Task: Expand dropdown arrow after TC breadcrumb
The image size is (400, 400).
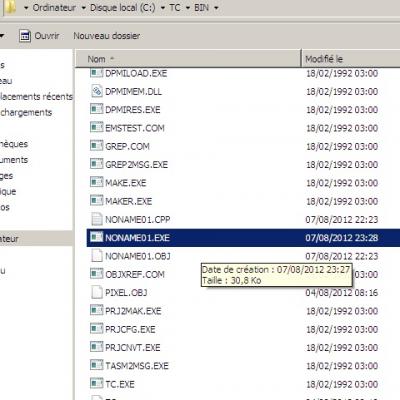Action: click(187, 8)
